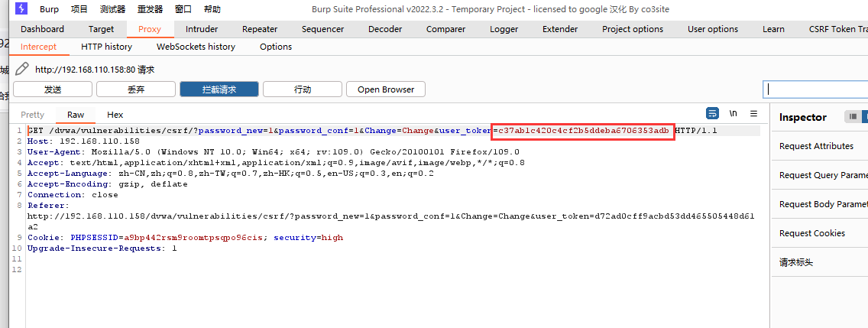Open the Logger tab
The width and height of the screenshot is (868, 328).
click(x=504, y=29)
